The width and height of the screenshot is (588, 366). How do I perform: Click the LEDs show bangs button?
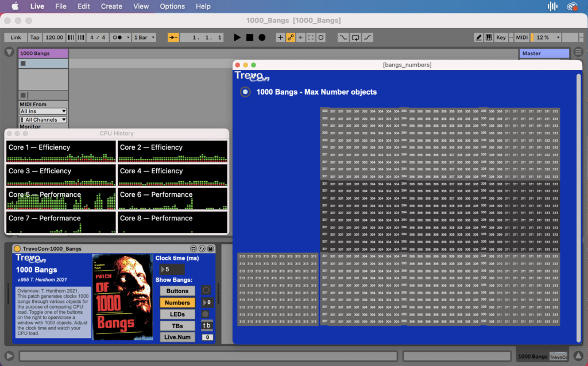click(x=177, y=314)
